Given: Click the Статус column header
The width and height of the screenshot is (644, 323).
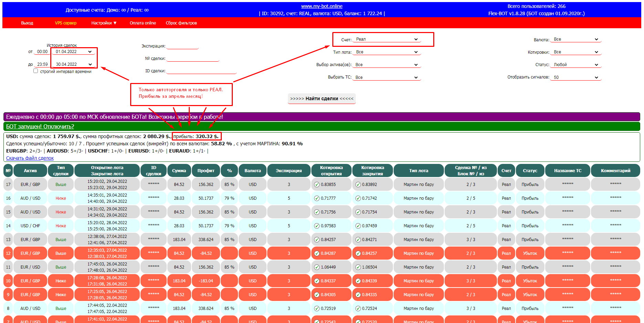Looking at the screenshot, I should click(x=530, y=170).
